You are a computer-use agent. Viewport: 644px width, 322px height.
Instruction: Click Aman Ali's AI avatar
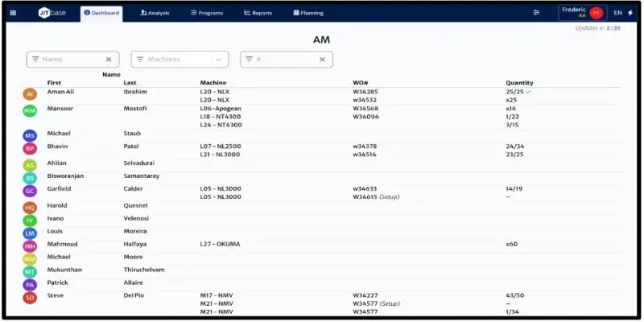30,94
